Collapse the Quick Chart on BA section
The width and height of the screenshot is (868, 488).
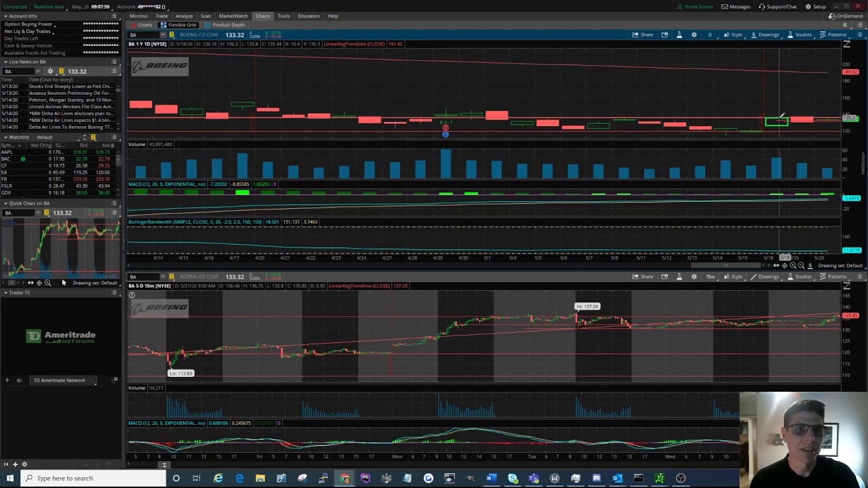point(5,203)
